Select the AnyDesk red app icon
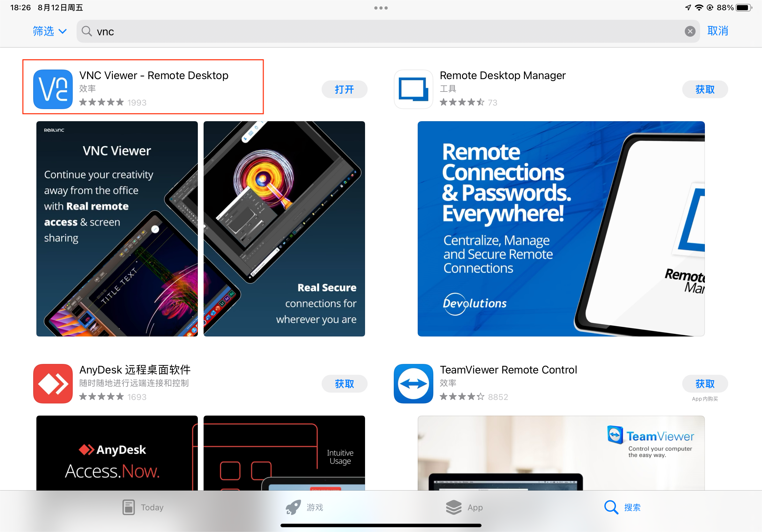 [53, 383]
